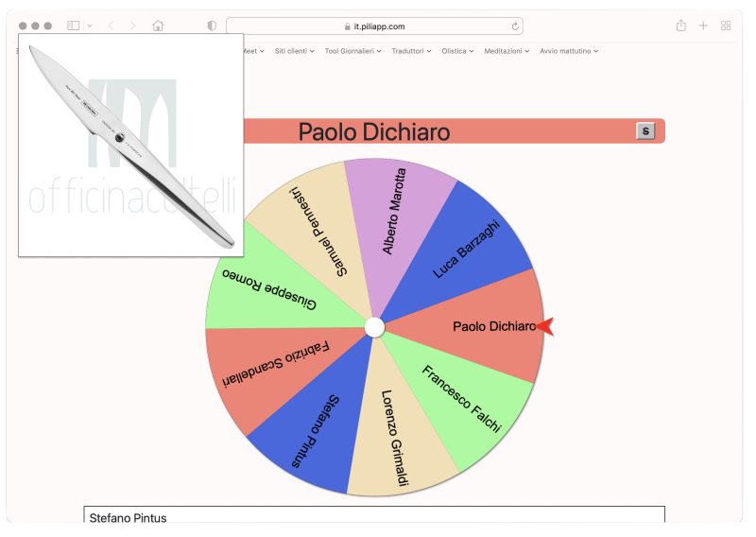Expand the sidebar options chevron
This screenshot has height=537, width=756.
pyautogui.click(x=90, y=26)
